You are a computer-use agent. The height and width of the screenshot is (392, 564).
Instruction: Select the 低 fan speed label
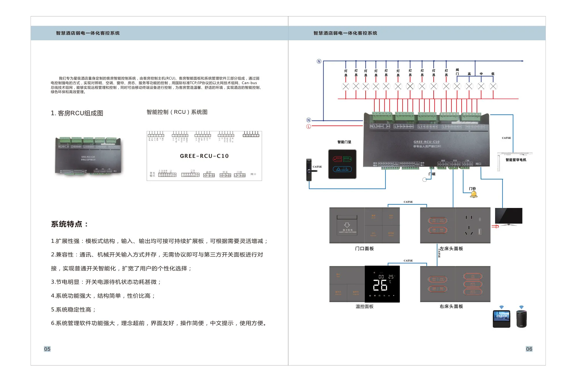(x=493, y=74)
